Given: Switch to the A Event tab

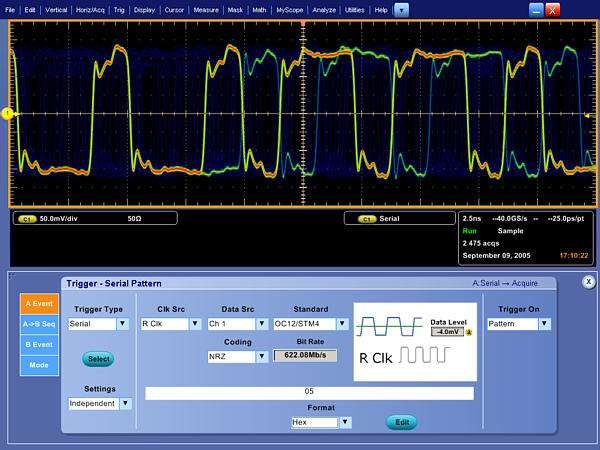Looking at the screenshot, I should click(x=38, y=303).
